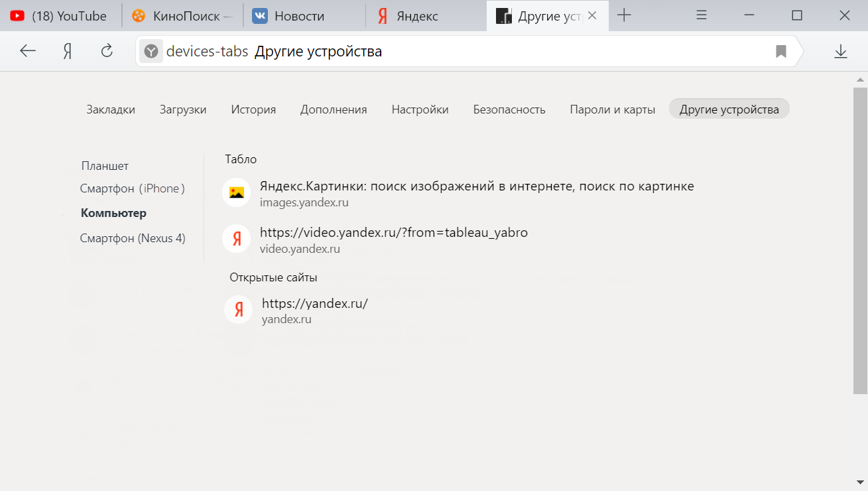The height and width of the screenshot is (491, 868).
Task: Select the Смартфон (iPhone) device
Action: pyautogui.click(x=132, y=188)
